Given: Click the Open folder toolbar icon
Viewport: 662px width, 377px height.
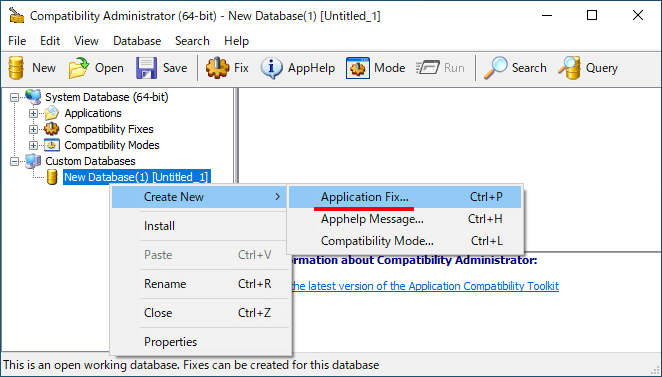Looking at the screenshot, I should [79, 68].
